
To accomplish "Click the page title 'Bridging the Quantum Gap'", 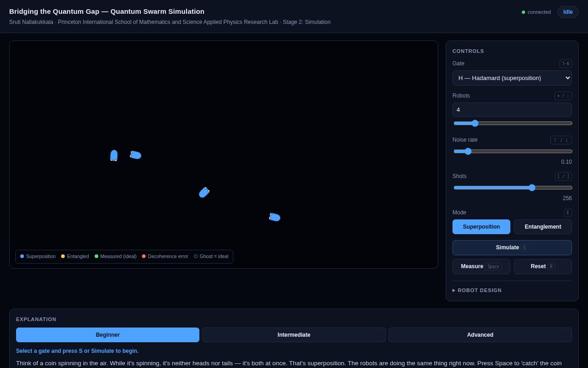I will [107, 11].
